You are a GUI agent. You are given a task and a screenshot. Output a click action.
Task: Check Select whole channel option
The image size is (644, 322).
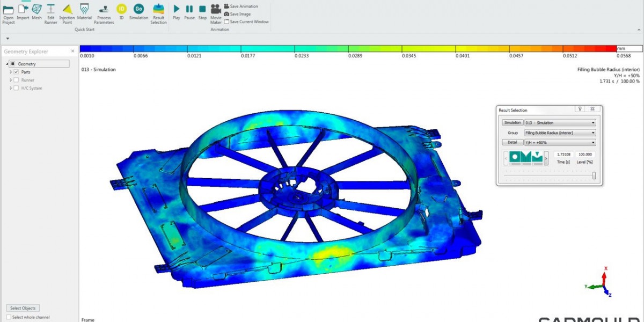(x=9, y=317)
